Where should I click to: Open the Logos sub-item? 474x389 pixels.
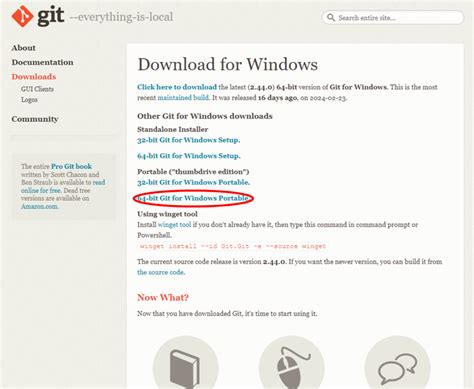point(29,100)
